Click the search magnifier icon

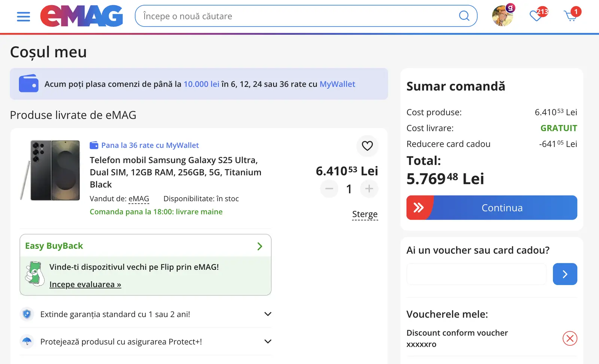[x=464, y=16]
